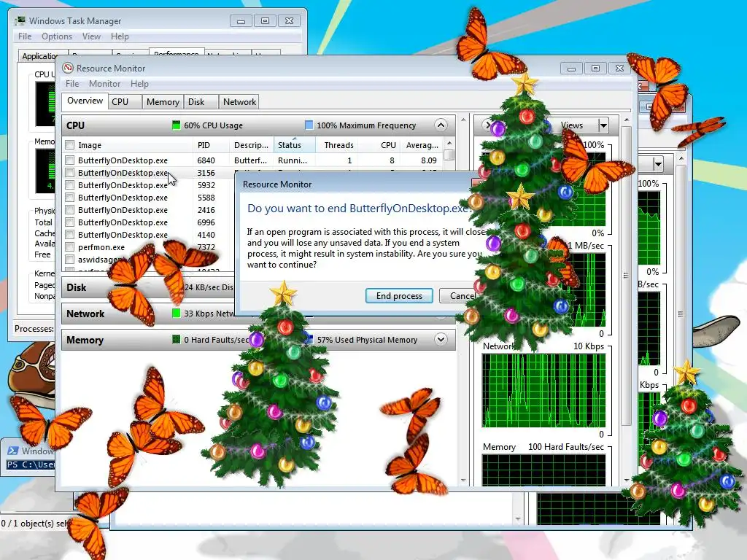This screenshot has width=747, height=560.
Task: Toggle the Image column header checkbox
Action: [x=69, y=145]
